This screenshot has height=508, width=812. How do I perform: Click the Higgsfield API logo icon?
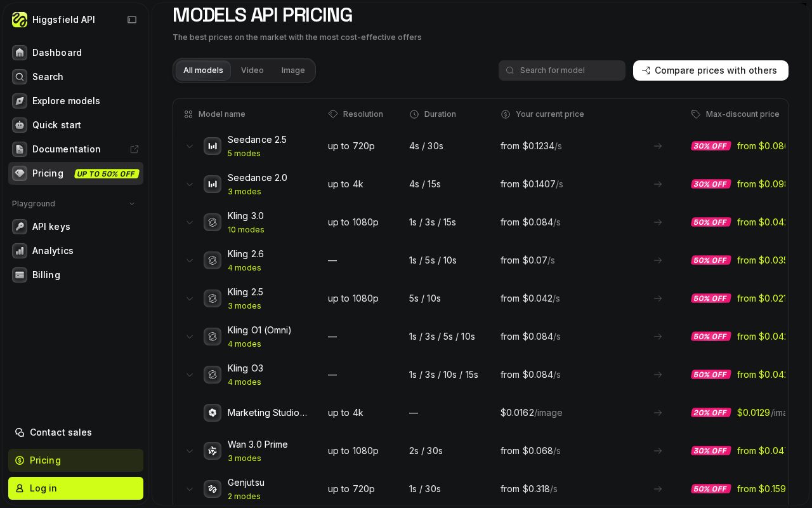(x=20, y=20)
